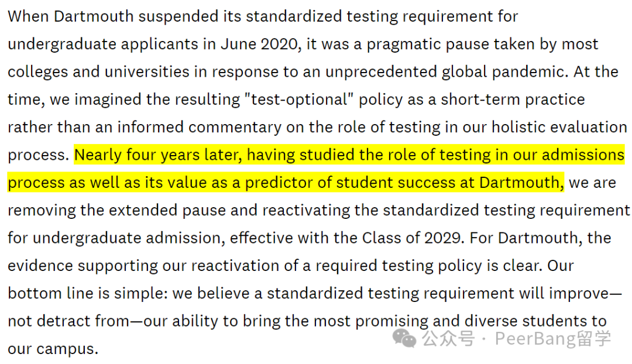
Task: Click the text "not detract from"
Action: [68, 321]
